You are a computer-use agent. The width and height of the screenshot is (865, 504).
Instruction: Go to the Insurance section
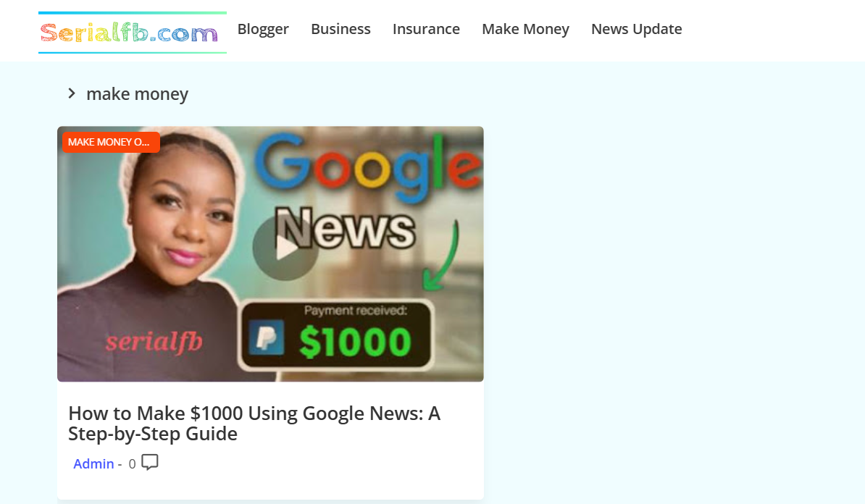click(x=426, y=29)
